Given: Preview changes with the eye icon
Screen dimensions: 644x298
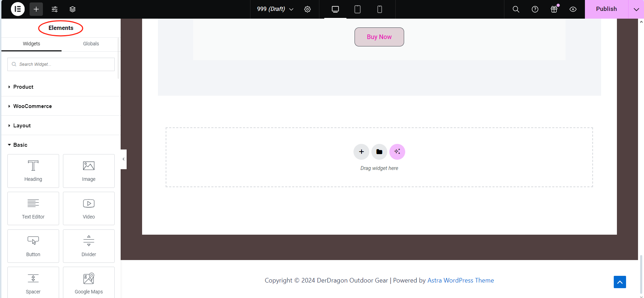Looking at the screenshot, I should [x=573, y=9].
